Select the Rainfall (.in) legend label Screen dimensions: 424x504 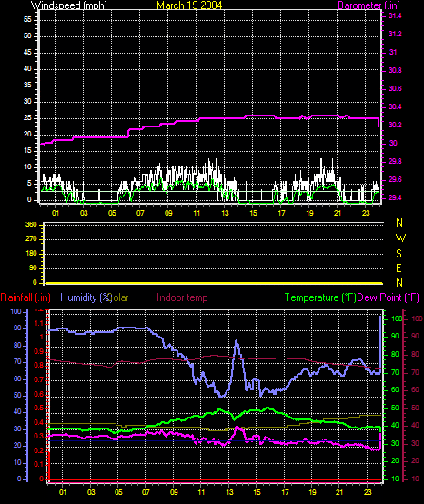coord(25,297)
